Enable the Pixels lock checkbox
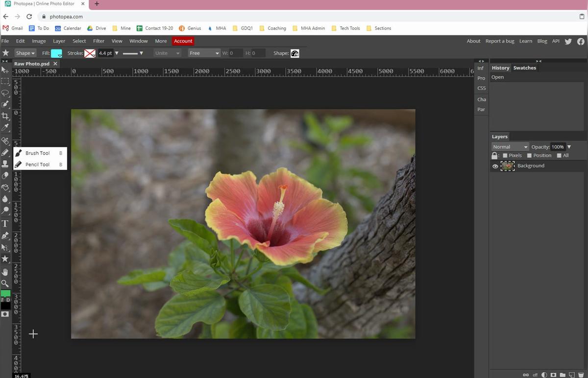Screen dimensions: 588x378 point(505,156)
